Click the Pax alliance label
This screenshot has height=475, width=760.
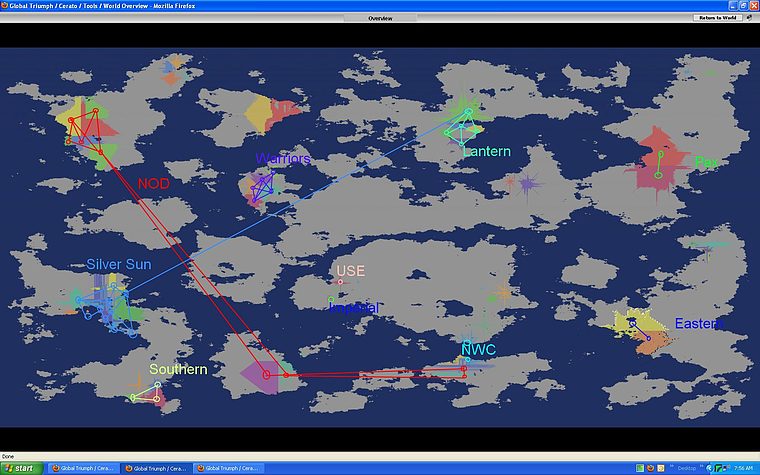tap(707, 162)
